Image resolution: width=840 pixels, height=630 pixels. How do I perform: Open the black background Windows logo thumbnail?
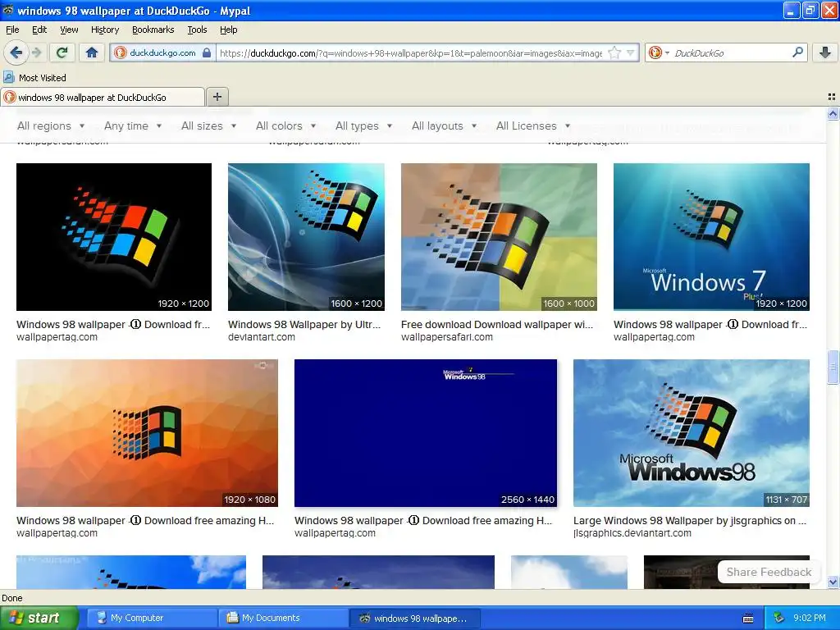pyautogui.click(x=114, y=237)
